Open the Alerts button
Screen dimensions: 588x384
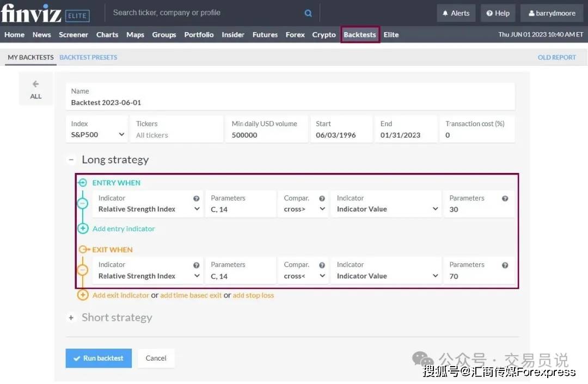[456, 13]
